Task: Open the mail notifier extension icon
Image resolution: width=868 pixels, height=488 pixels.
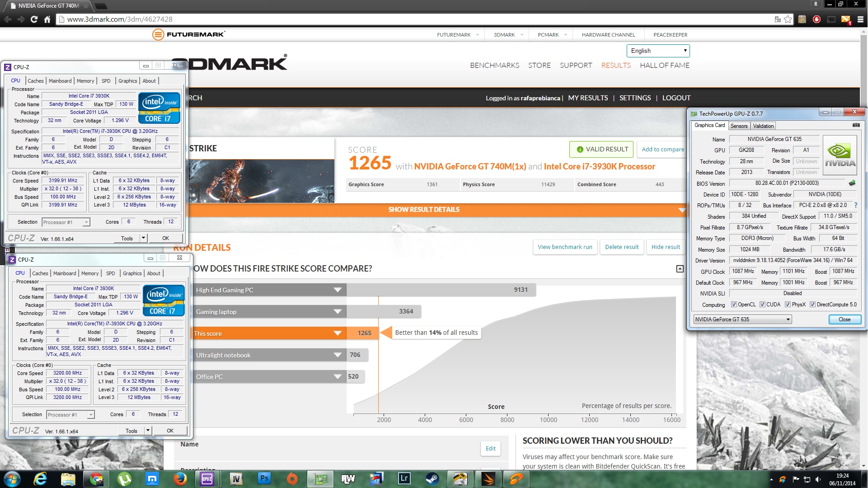Action: click(x=846, y=19)
